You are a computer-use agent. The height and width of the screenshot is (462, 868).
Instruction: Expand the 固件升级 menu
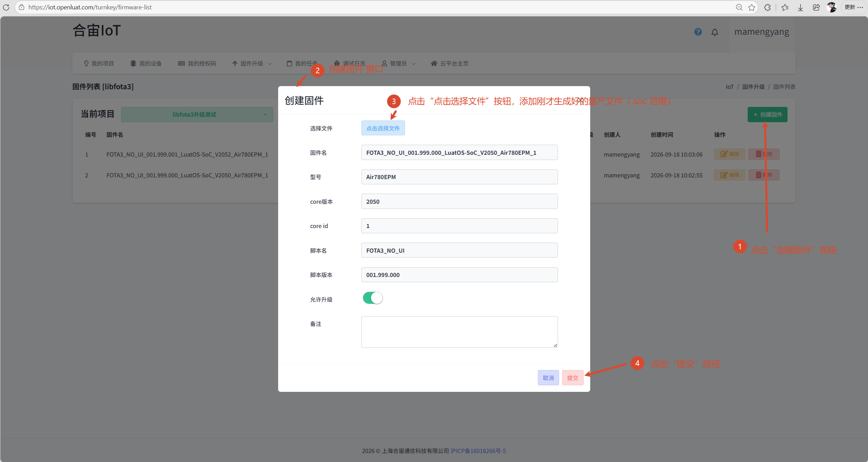pos(252,64)
